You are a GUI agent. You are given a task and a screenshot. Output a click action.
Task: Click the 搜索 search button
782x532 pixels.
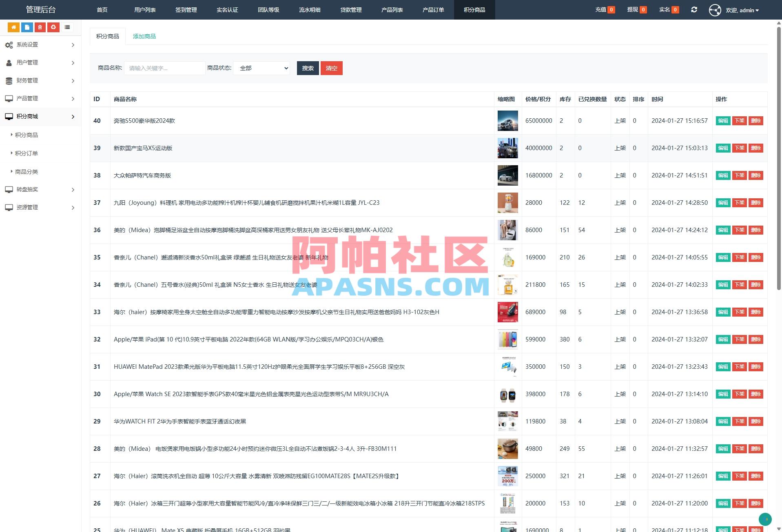308,68
